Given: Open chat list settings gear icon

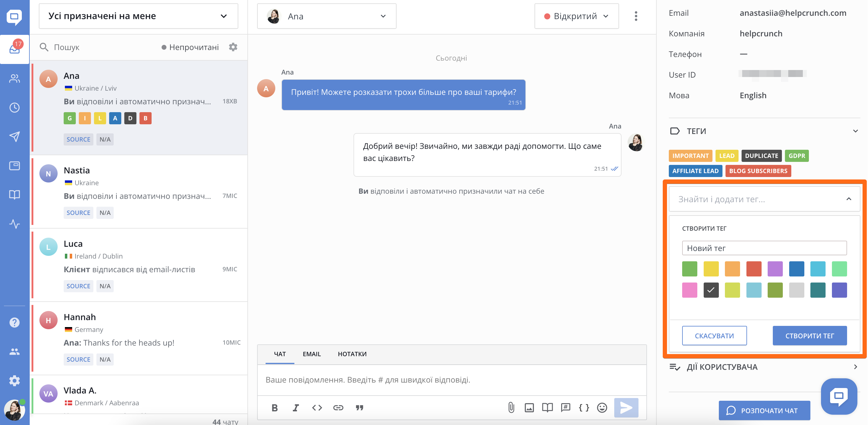Looking at the screenshot, I should coord(233,47).
